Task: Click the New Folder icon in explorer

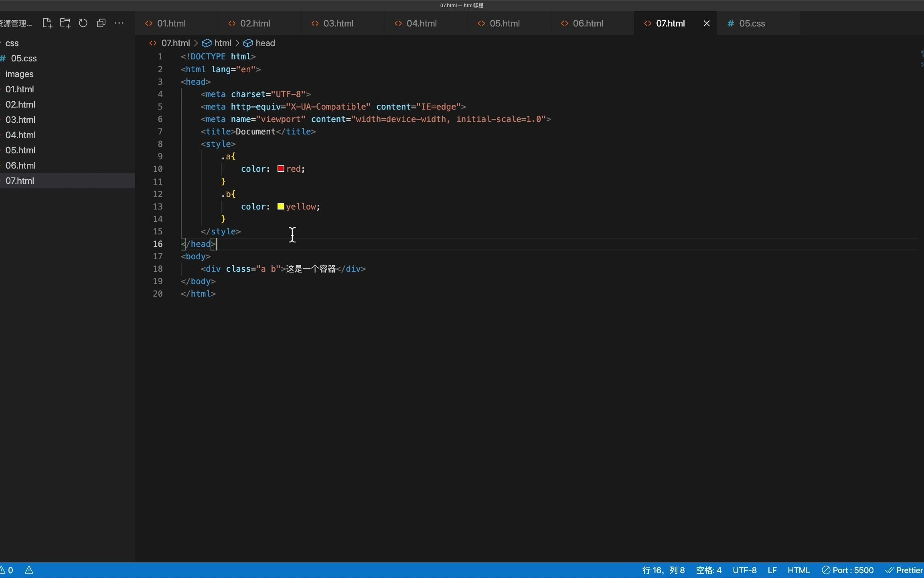Action: [x=65, y=23]
